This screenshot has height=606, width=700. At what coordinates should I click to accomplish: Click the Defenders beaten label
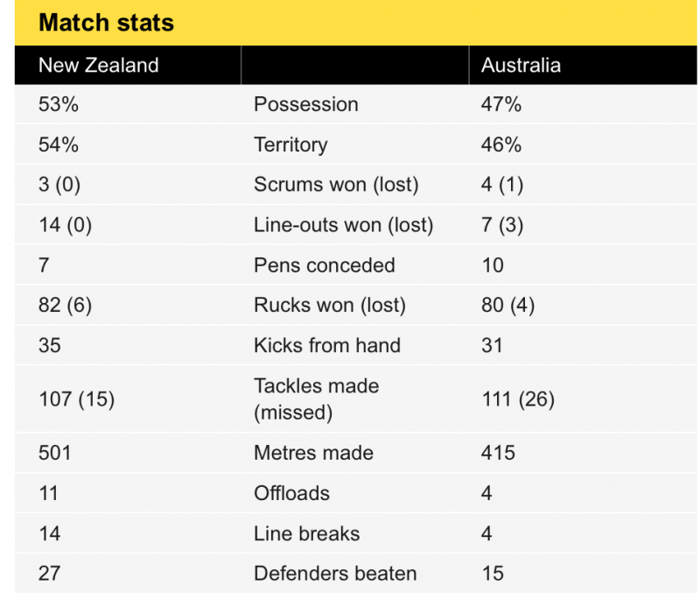tap(335, 574)
